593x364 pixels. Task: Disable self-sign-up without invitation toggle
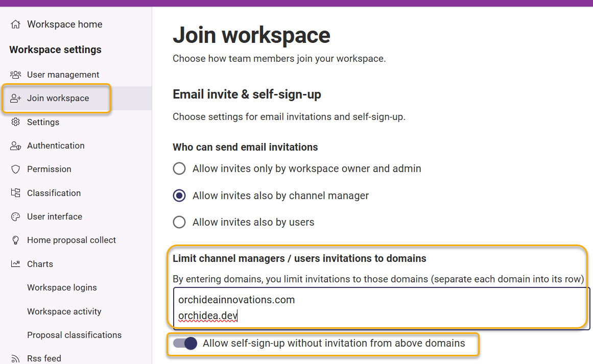point(185,343)
